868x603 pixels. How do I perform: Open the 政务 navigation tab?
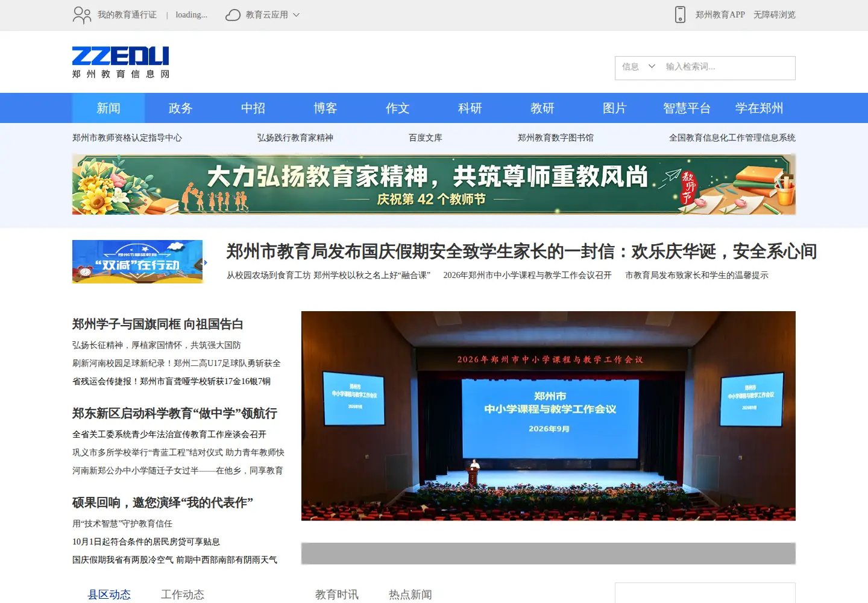click(181, 108)
